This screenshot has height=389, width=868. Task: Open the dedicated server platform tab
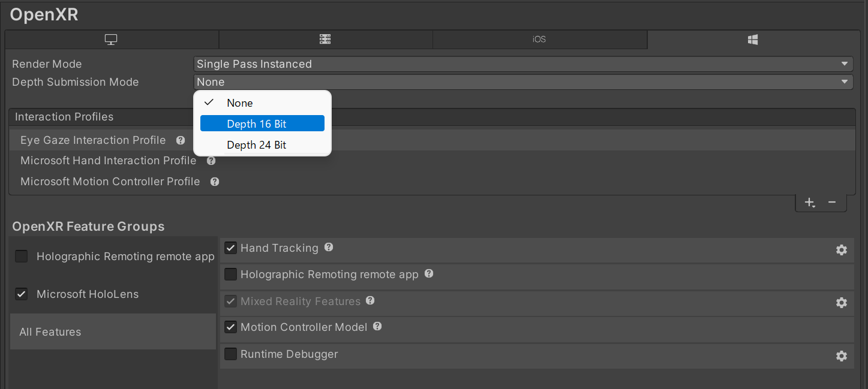(325, 40)
